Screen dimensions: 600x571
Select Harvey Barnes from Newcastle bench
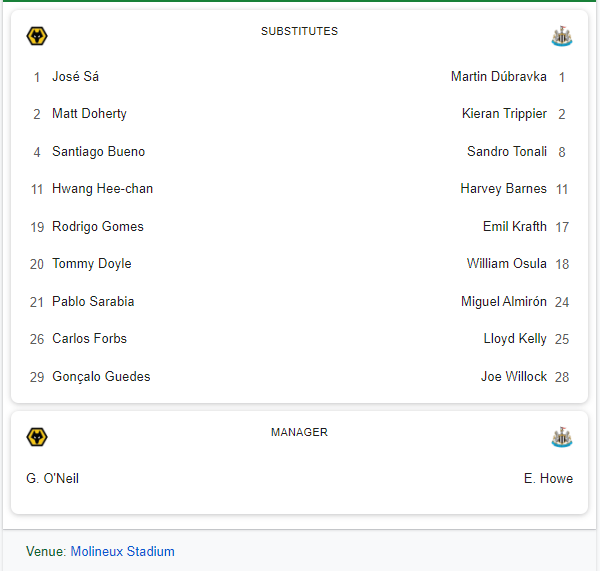504,189
